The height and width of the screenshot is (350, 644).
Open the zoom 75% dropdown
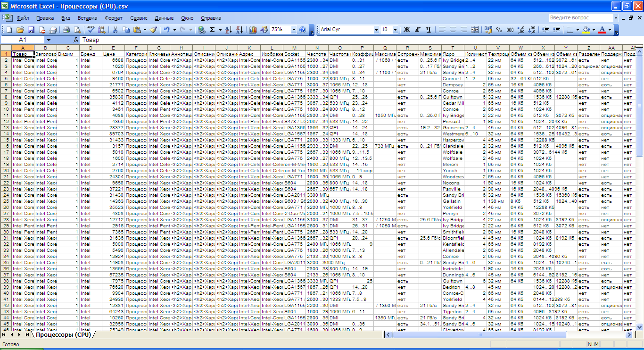[294, 29]
